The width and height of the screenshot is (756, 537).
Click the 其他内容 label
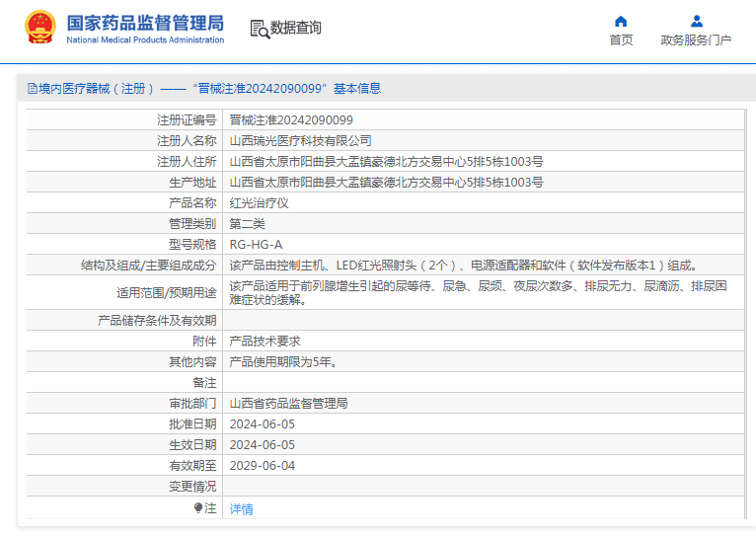click(x=192, y=362)
